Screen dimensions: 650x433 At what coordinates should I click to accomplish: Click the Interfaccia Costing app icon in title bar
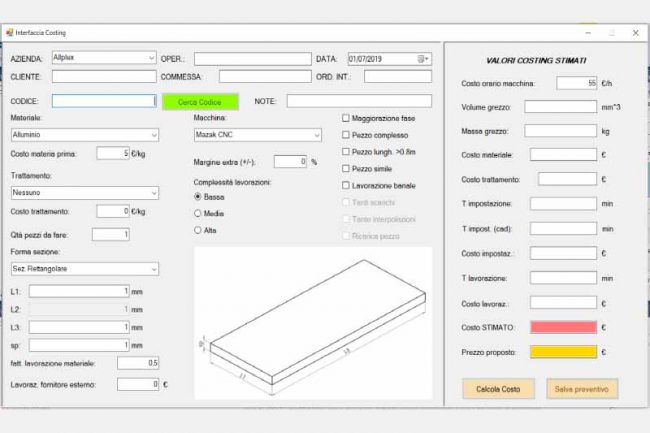click(9, 32)
